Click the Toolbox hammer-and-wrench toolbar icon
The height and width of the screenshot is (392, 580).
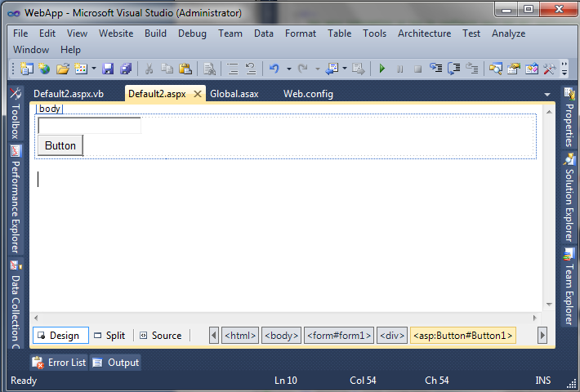(x=550, y=69)
